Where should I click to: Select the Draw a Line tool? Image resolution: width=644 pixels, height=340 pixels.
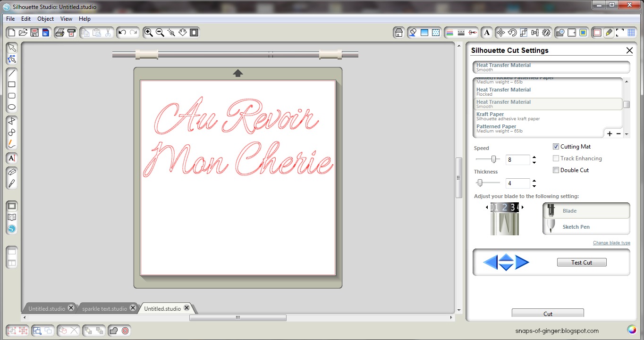[x=12, y=73]
